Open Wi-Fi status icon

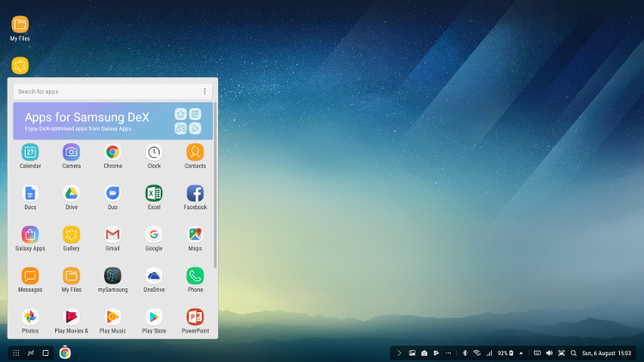(477, 353)
